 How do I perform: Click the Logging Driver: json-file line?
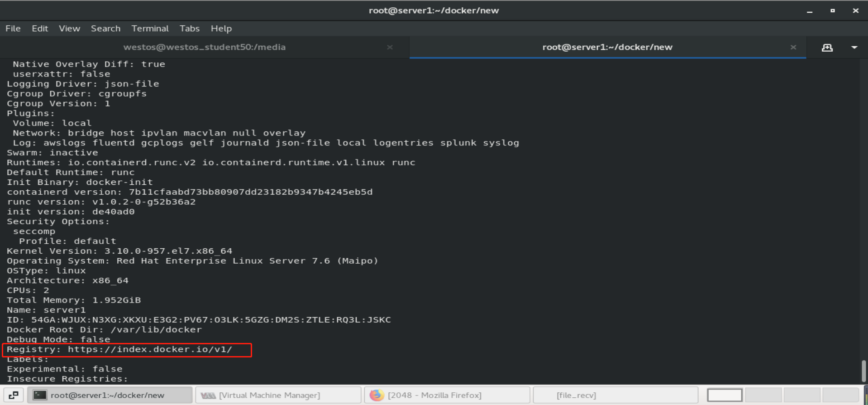click(83, 84)
